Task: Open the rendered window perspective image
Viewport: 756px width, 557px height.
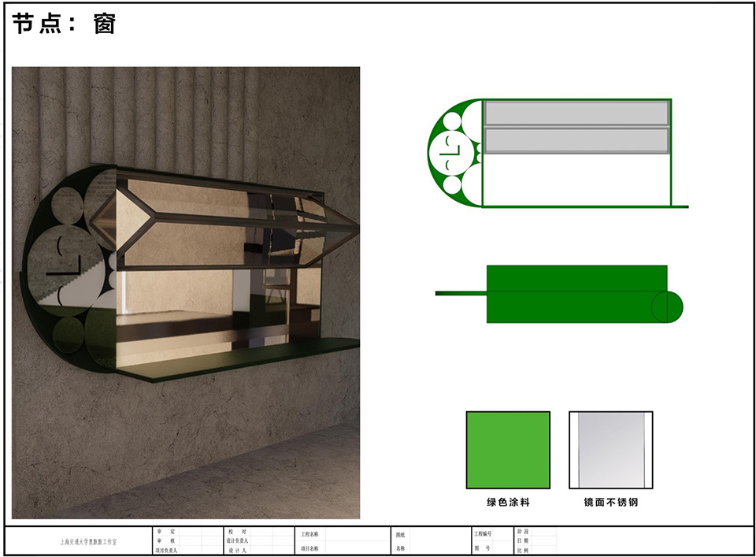Action: pos(186,292)
